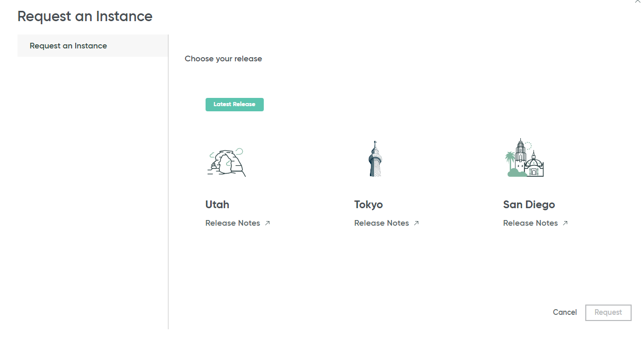Image resolution: width=644 pixels, height=337 pixels.
Task: Choose the San Diego release title
Action: (529, 205)
